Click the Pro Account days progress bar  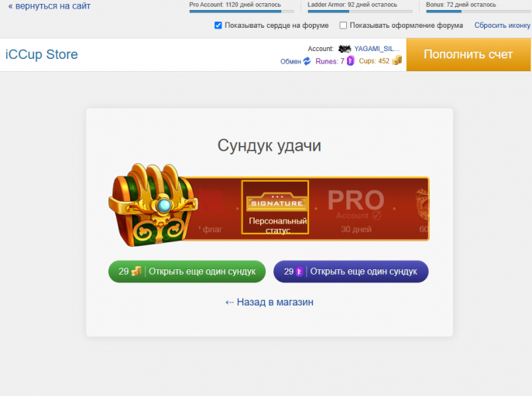(x=242, y=12)
